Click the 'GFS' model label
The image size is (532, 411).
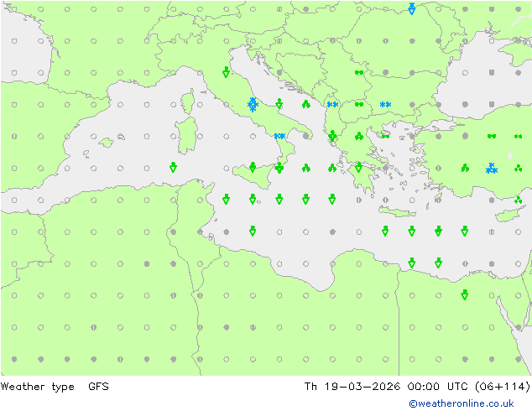(98, 387)
